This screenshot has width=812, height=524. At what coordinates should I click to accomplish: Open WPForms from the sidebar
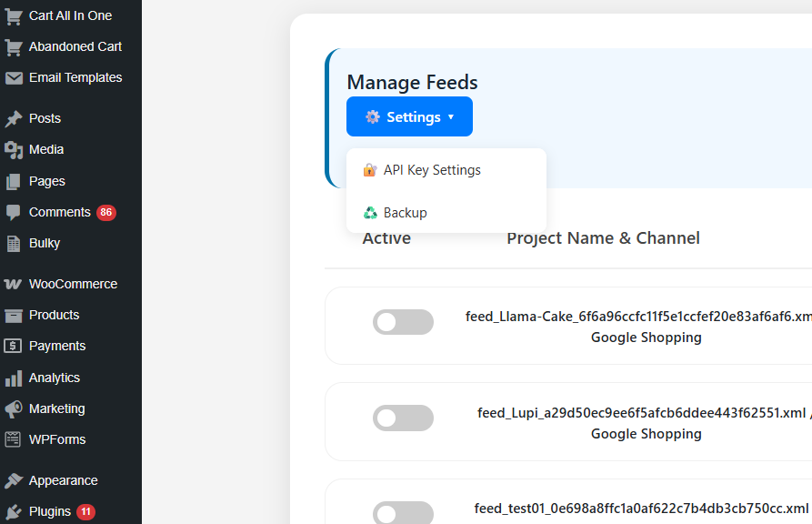(56, 439)
